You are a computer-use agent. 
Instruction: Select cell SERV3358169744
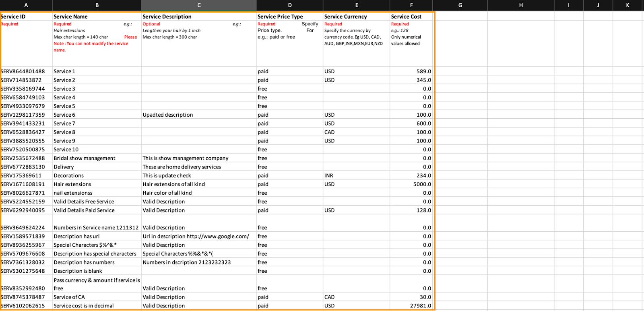click(x=26, y=89)
